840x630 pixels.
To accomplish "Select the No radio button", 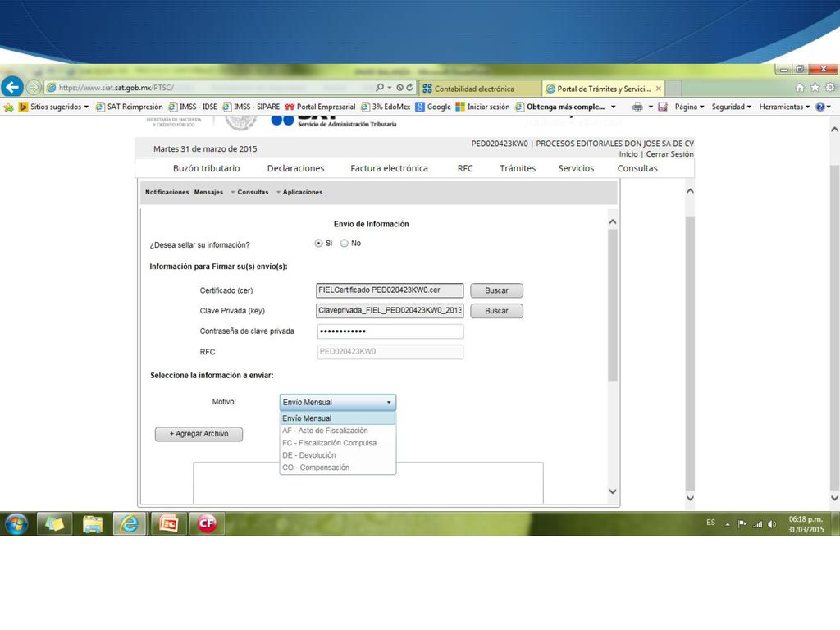I will pos(345,243).
